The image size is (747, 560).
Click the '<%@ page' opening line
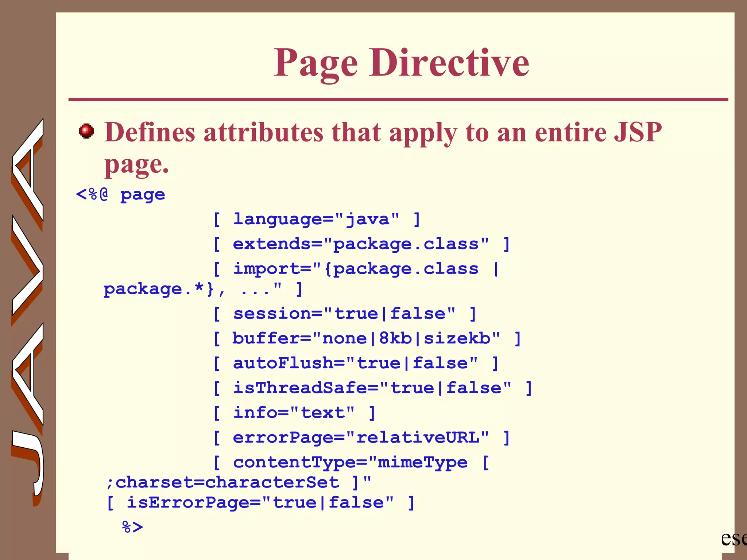[120, 195]
